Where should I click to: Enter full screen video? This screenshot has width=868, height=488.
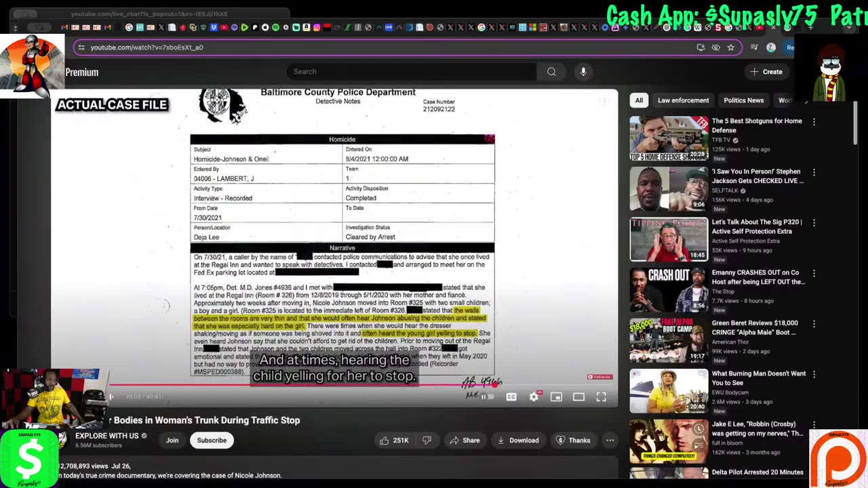[x=601, y=397]
